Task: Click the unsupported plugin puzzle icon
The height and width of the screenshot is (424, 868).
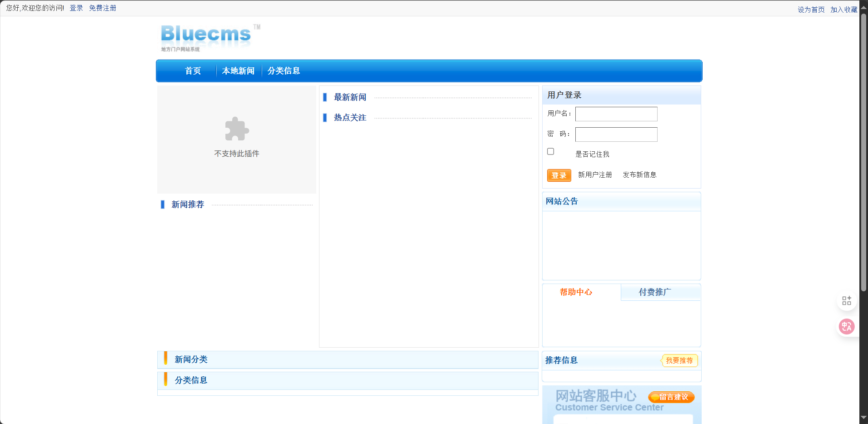Action: [x=237, y=129]
